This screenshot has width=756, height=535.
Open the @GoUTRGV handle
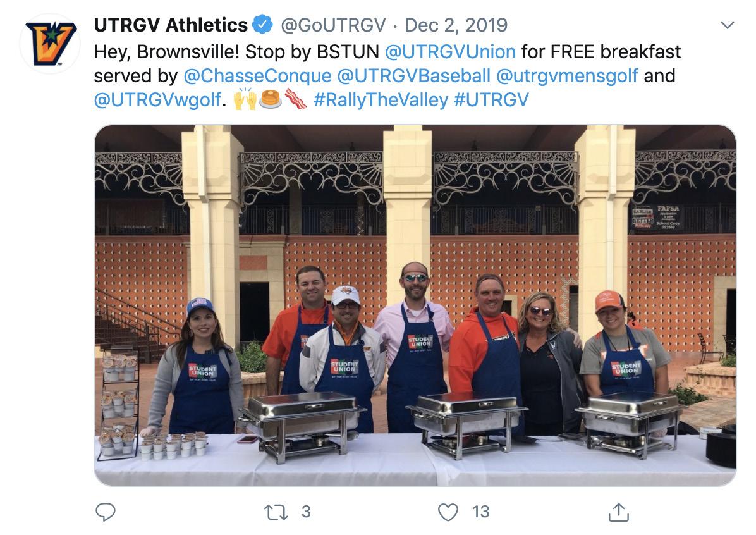333,25
